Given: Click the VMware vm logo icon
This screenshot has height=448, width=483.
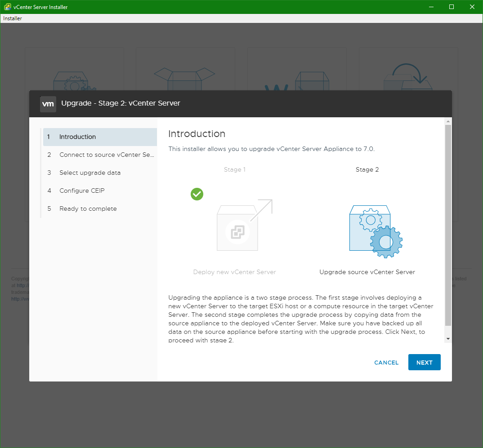Looking at the screenshot, I should (48, 104).
